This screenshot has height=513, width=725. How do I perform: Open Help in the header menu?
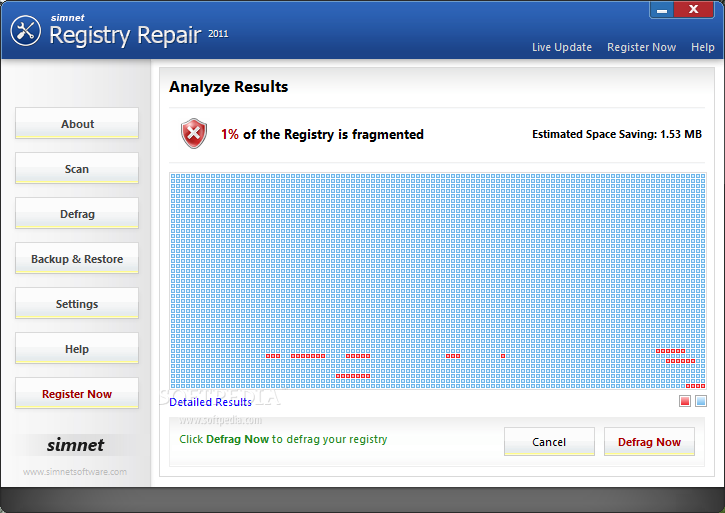(x=702, y=47)
